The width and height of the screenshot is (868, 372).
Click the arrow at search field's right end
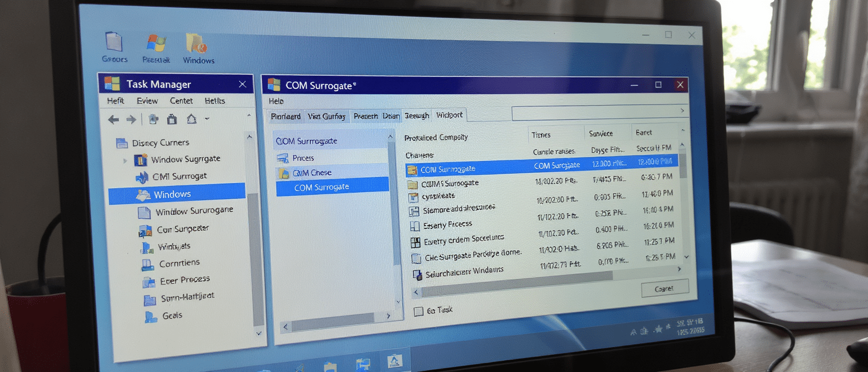click(683, 111)
